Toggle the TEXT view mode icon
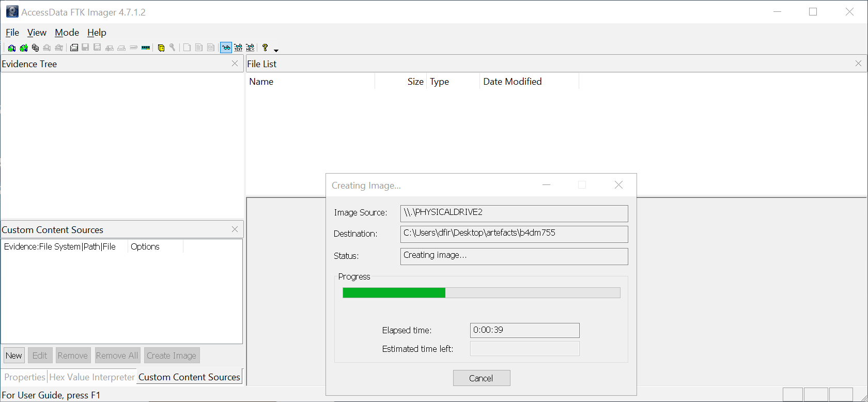 (238, 48)
